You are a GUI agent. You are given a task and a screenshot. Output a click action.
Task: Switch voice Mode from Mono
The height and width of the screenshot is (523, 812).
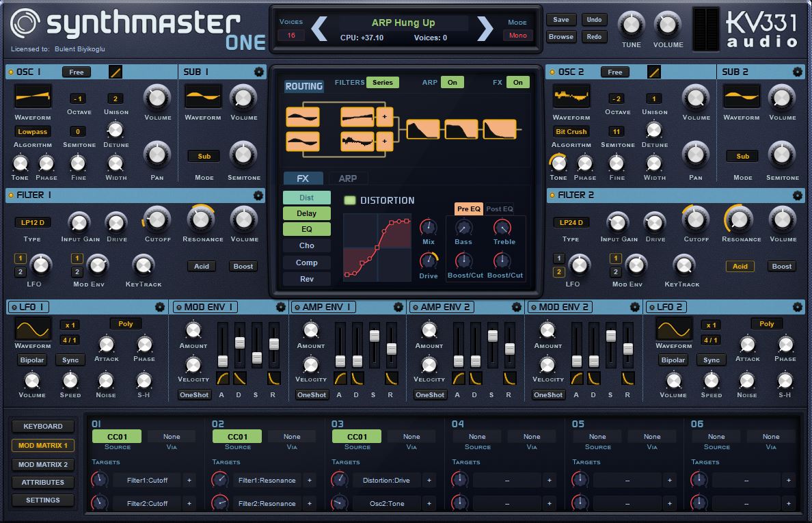coord(518,33)
